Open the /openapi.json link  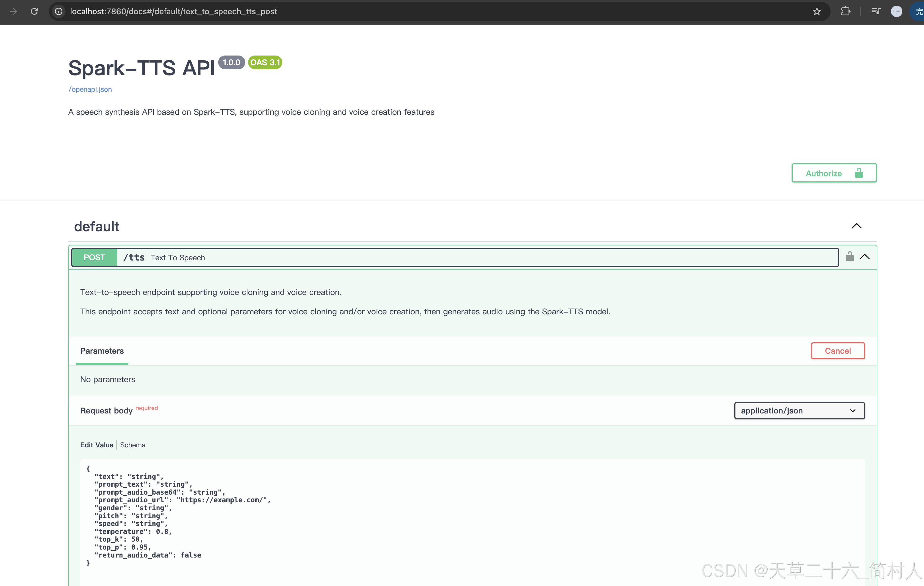tap(90, 89)
